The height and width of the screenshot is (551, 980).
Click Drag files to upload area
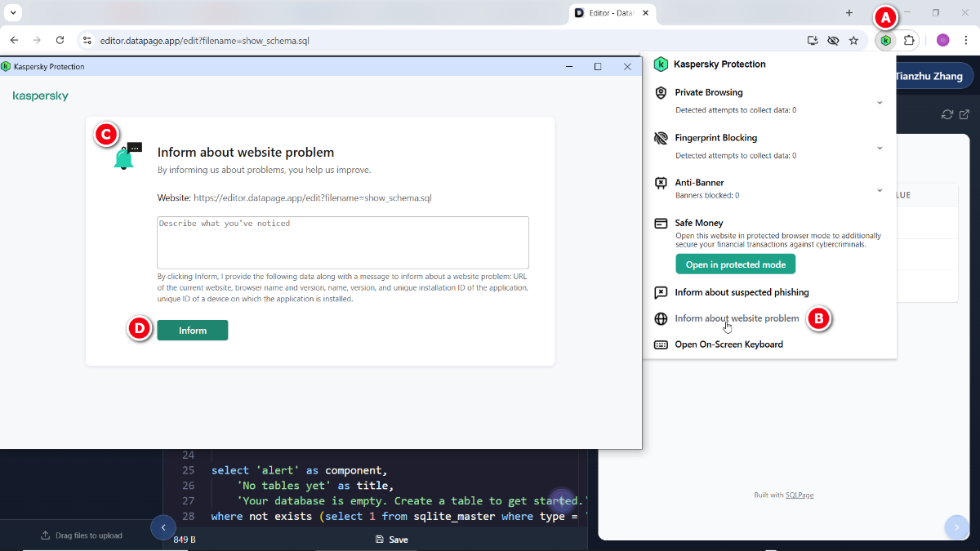pyautogui.click(x=82, y=535)
